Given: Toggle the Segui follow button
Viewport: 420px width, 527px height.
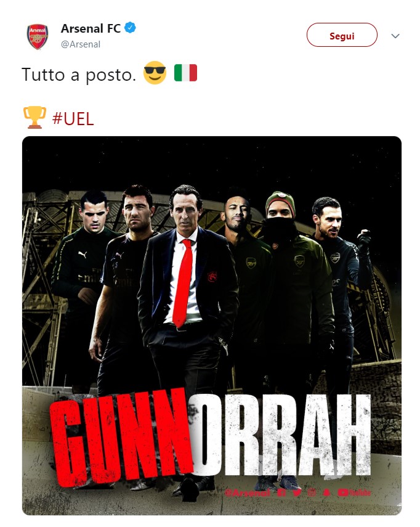Looking at the screenshot, I should (342, 35).
